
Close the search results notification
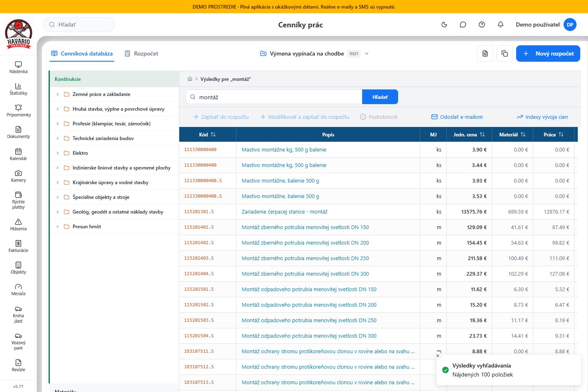coord(438,356)
